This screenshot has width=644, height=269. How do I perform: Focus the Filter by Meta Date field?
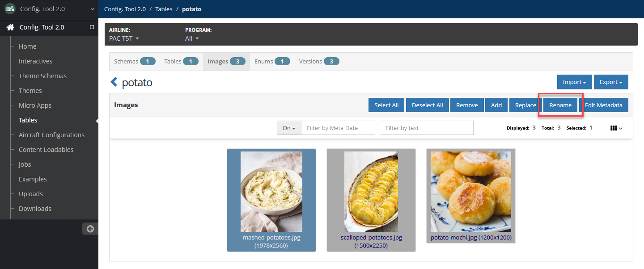[x=338, y=128]
